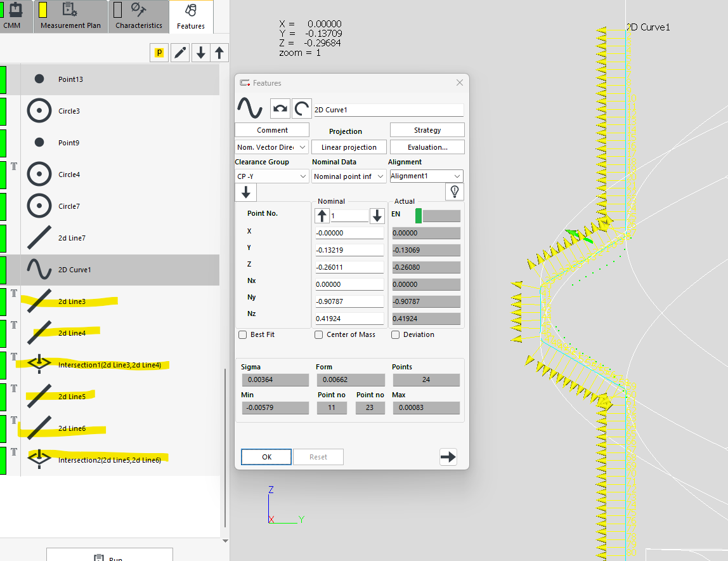Click the Evaluation... button
Screen dimensions: 728x561
[x=427, y=147]
